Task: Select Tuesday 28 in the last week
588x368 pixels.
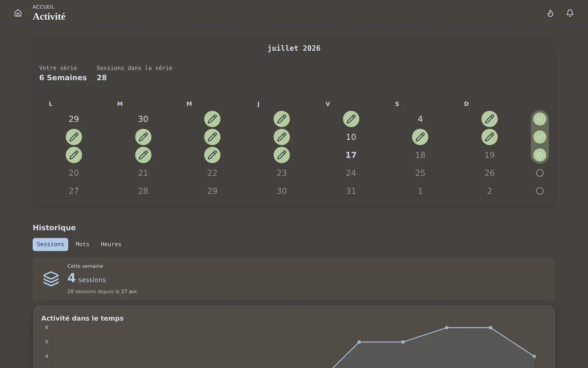Action: [143, 191]
